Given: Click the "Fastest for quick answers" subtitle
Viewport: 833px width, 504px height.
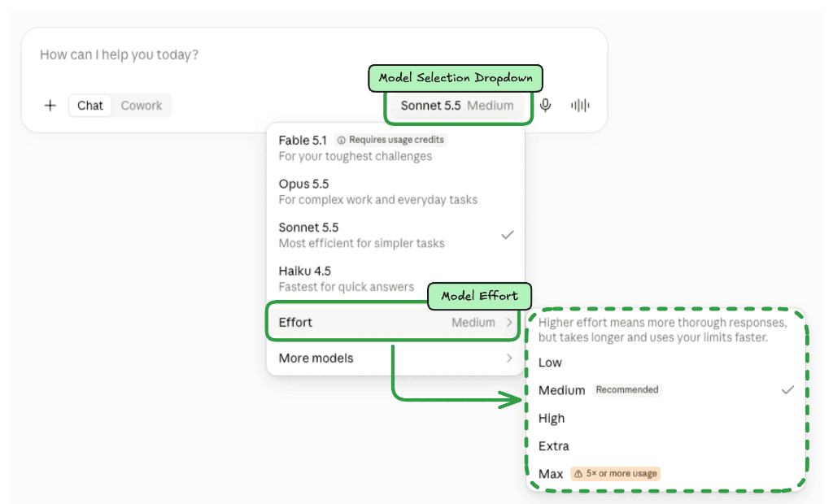Looking at the screenshot, I should (x=347, y=287).
